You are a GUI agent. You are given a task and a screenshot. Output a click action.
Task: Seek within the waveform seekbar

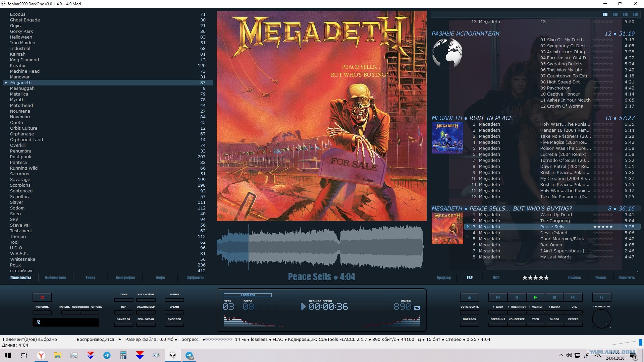321,247
